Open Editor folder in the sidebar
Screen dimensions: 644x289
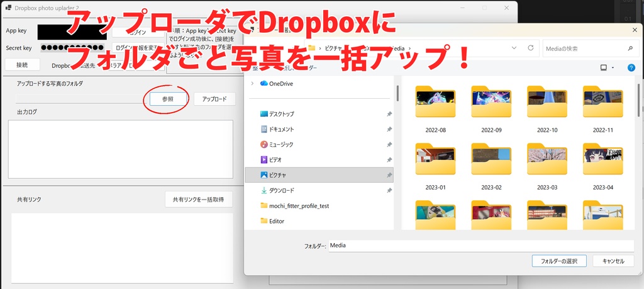point(272,221)
